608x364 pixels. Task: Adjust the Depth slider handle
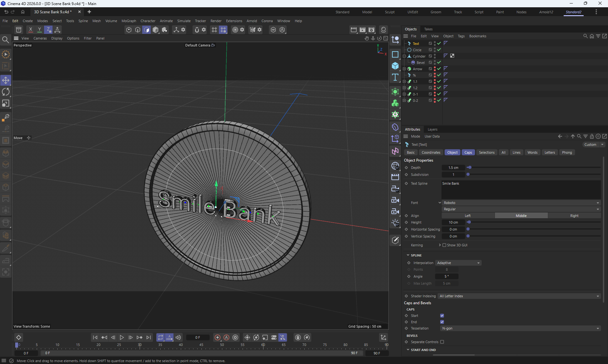[x=470, y=168]
